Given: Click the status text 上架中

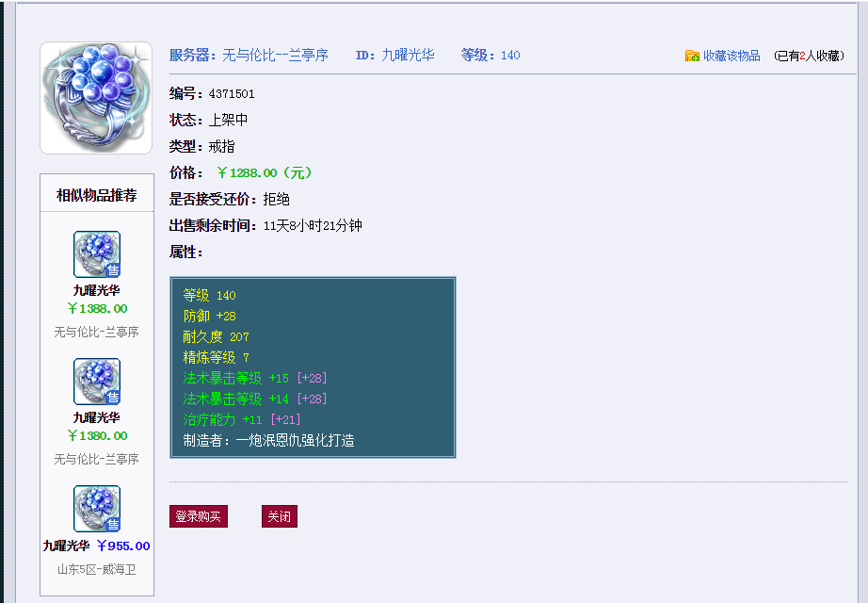Looking at the screenshot, I should click(228, 120).
